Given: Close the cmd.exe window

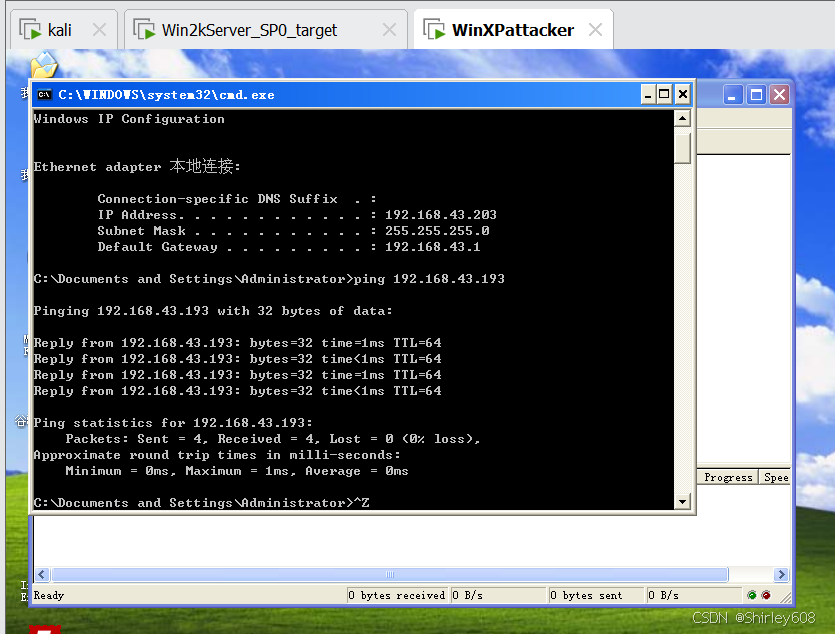Looking at the screenshot, I should pyautogui.click(x=683, y=95).
